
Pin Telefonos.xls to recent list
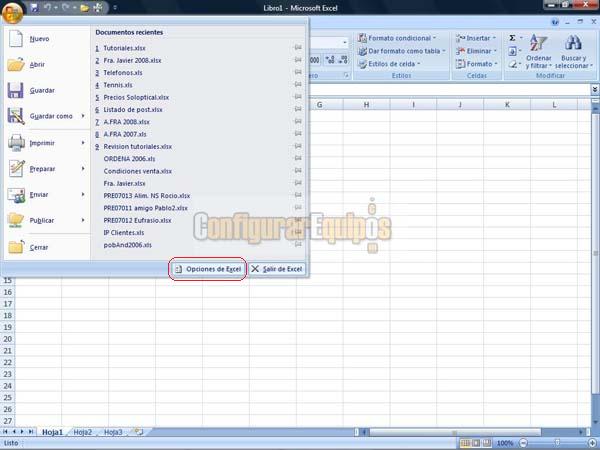[298, 72]
